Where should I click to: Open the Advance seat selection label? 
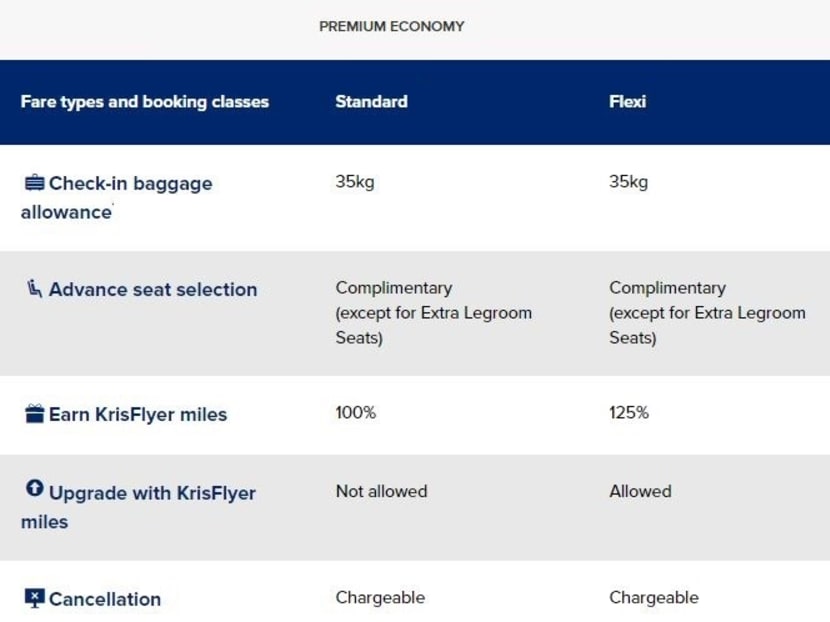coord(153,290)
